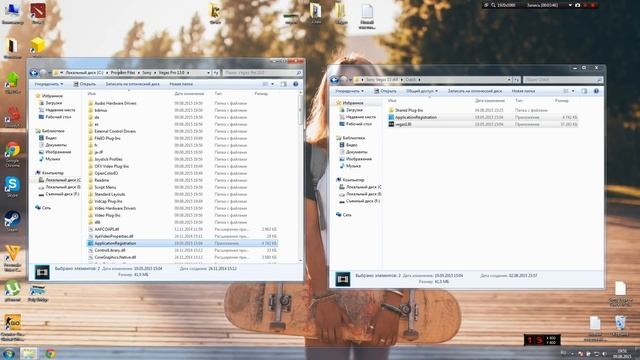The image size is (640, 360).
Task: Go back in the Vegas Pro 13.0 window
Action: click(x=34, y=73)
